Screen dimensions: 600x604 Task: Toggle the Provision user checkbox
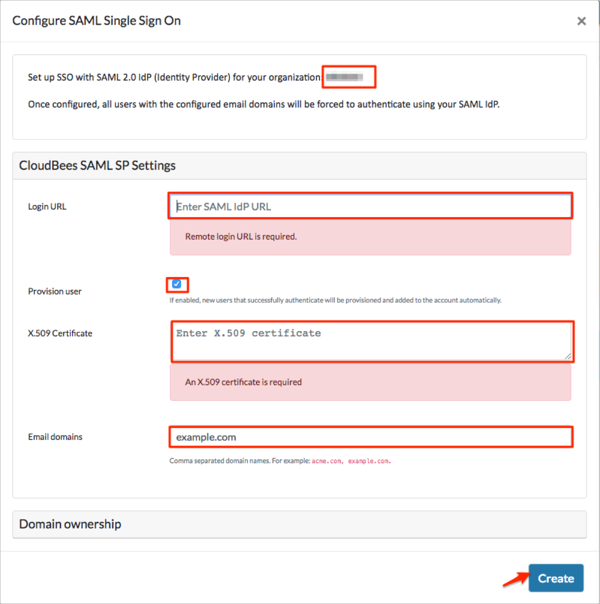177,284
